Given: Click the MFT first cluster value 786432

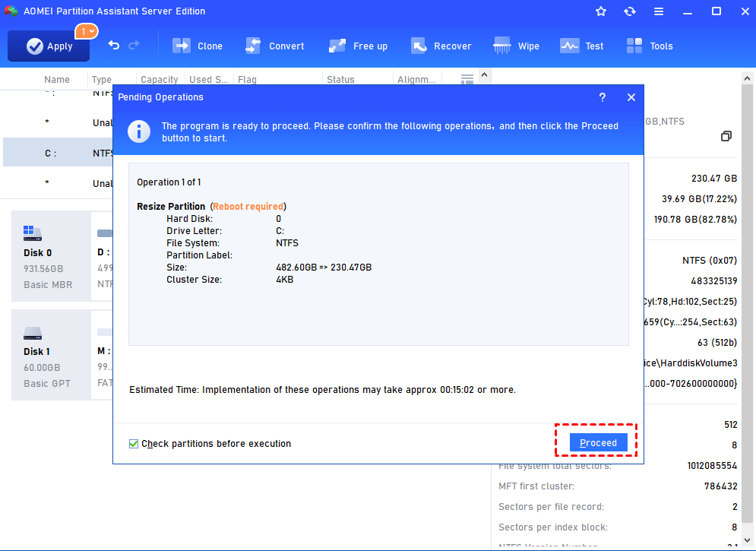Looking at the screenshot, I should (720, 486).
